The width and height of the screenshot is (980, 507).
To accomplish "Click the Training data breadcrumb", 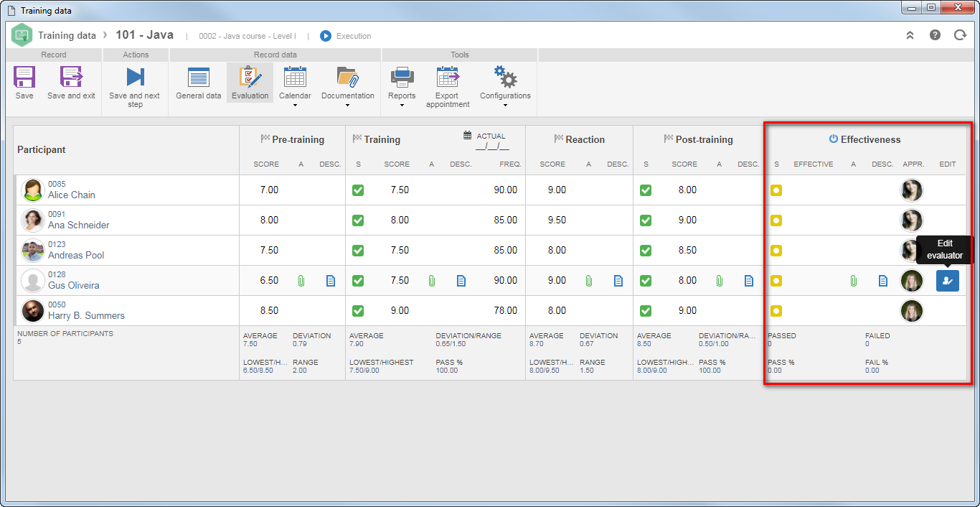I will click(67, 35).
